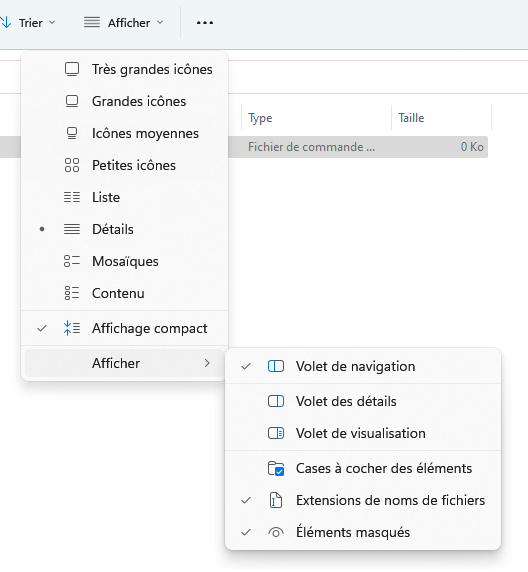Collapse the Afficher toolbar dropdown
This screenshot has width=528, height=572.
pos(124,23)
